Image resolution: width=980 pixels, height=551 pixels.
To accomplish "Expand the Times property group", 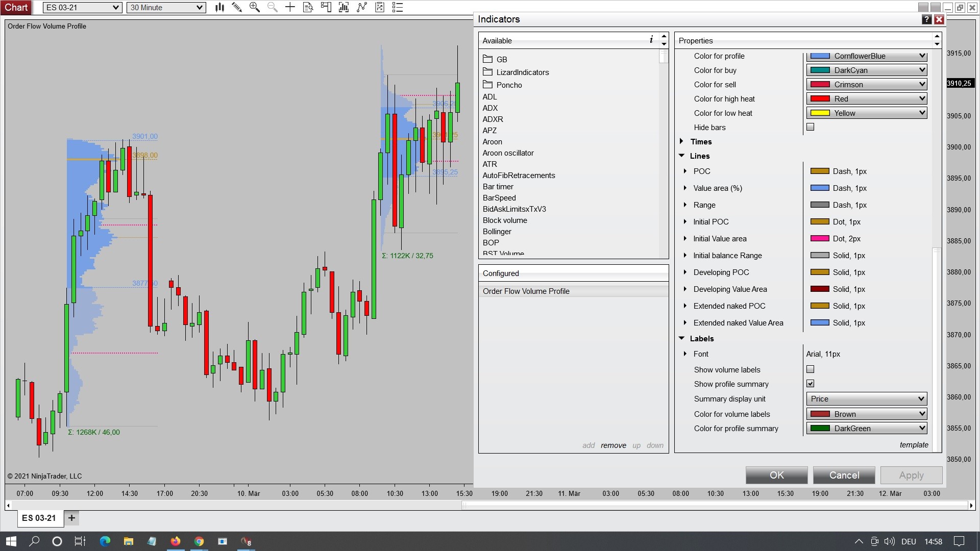I will pyautogui.click(x=682, y=141).
